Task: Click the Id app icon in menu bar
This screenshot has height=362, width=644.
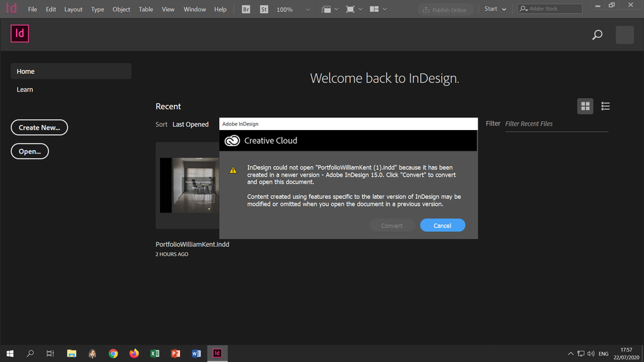Action: click(11, 8)
